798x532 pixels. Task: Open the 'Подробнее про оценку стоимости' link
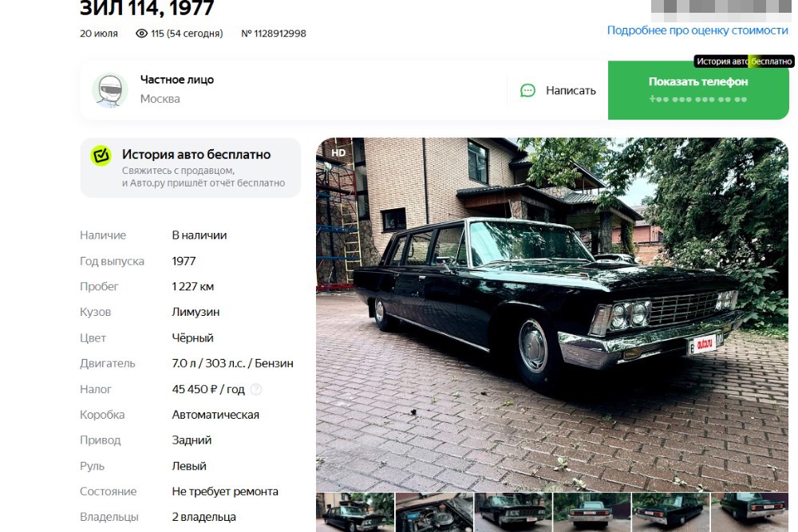697,30
